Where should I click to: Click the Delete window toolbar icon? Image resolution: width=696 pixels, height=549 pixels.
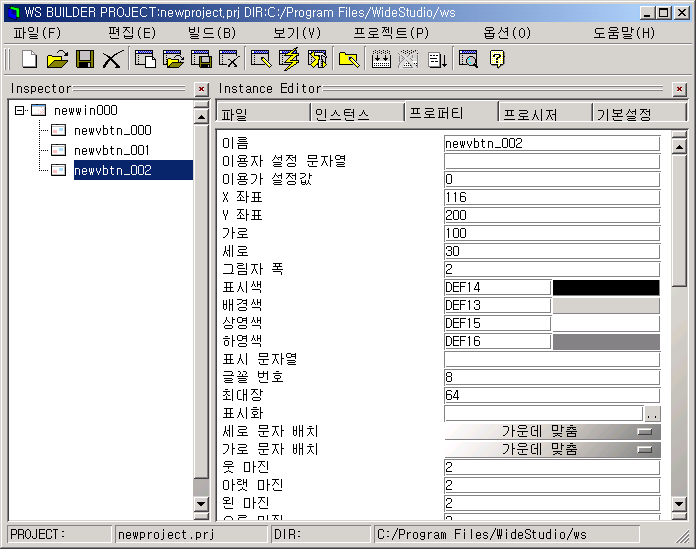[229, 59]
